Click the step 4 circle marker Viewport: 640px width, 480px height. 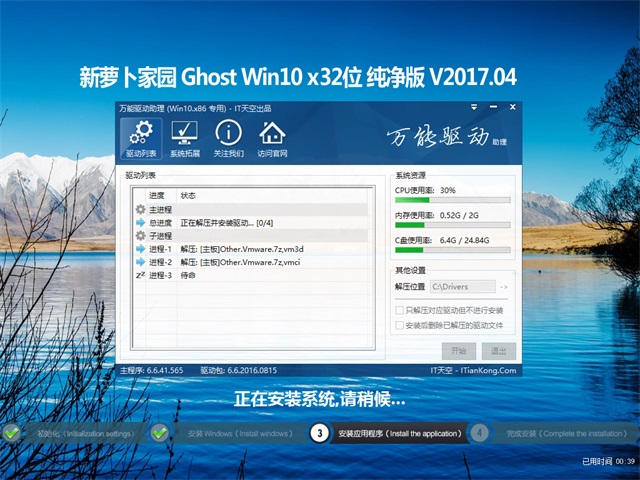[480, 433]
